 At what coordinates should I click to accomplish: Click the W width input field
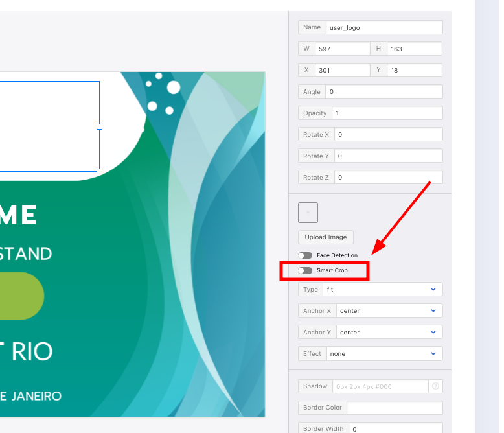[x=341, y=49]
